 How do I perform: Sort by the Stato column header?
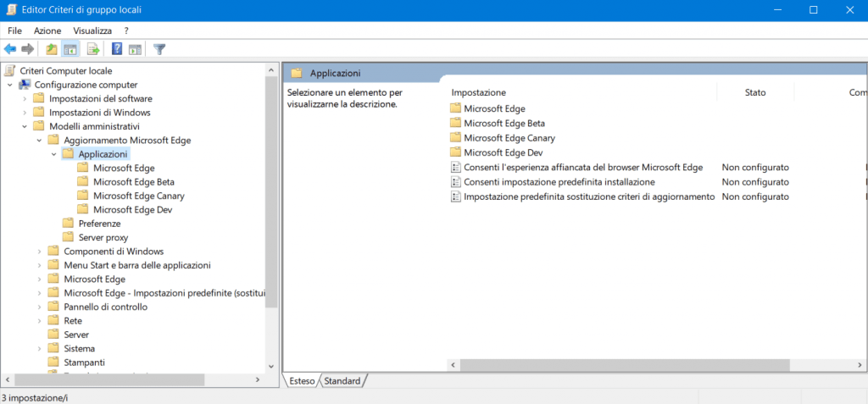coord(755,92)
